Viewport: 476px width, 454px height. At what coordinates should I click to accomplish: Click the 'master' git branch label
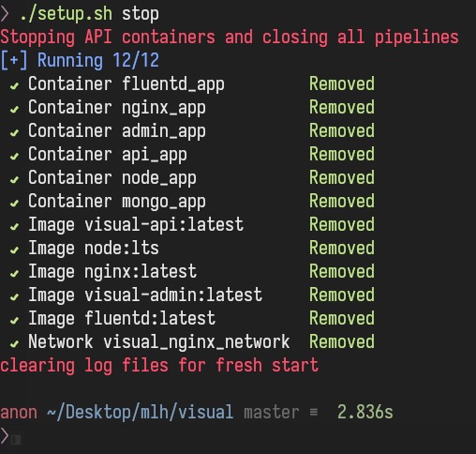pyautogui.click(x=272, y=413)
